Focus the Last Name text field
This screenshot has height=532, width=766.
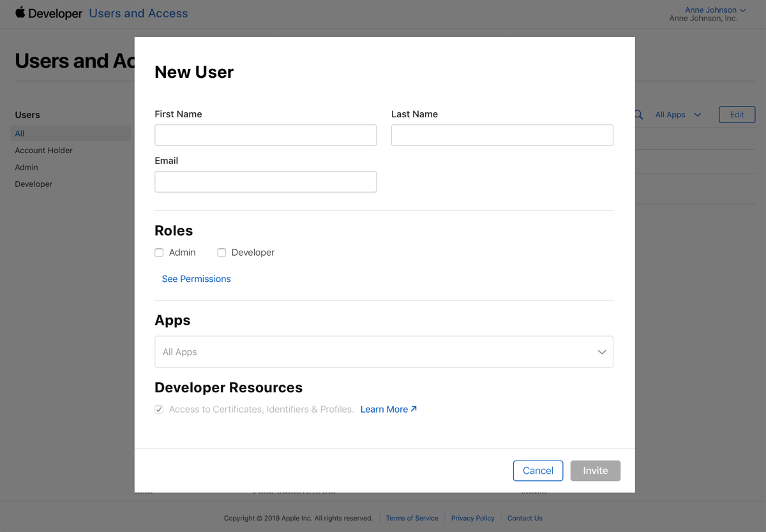(502, 135)
